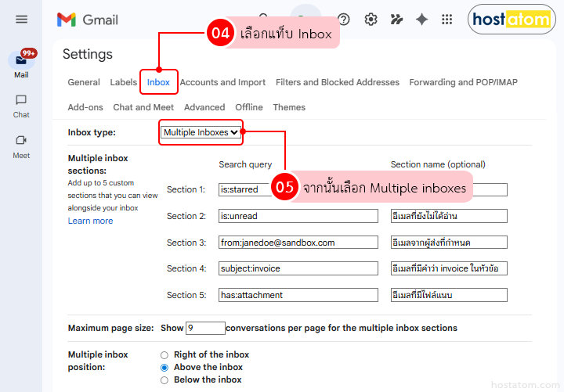
Task: Expand the Inbox type dropdown
Action: 201,132
